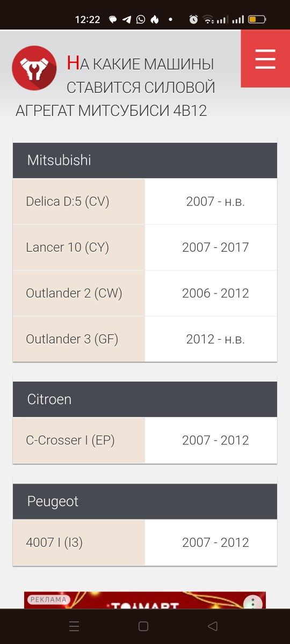The height and width of the screenshot is (644, 290).
Task: Select the Mitsubishi table header
Action: coord(145,160)
